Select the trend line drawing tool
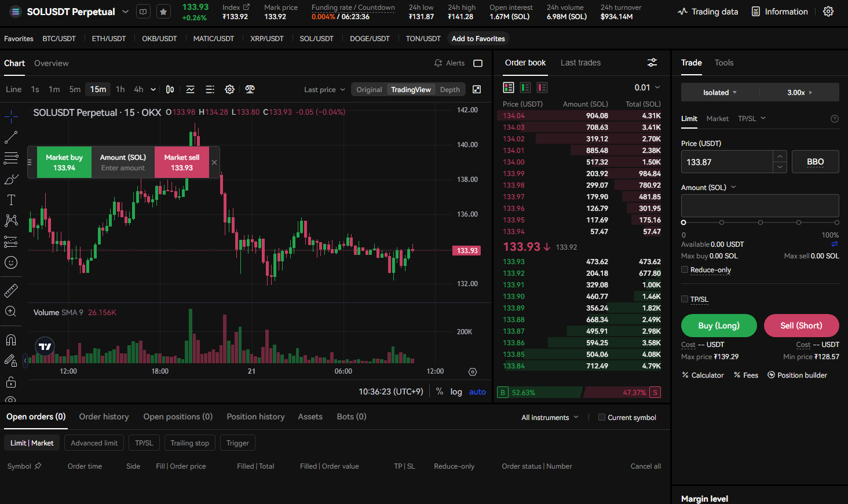Viewport: 848px width, 504px height. point(11,137)
